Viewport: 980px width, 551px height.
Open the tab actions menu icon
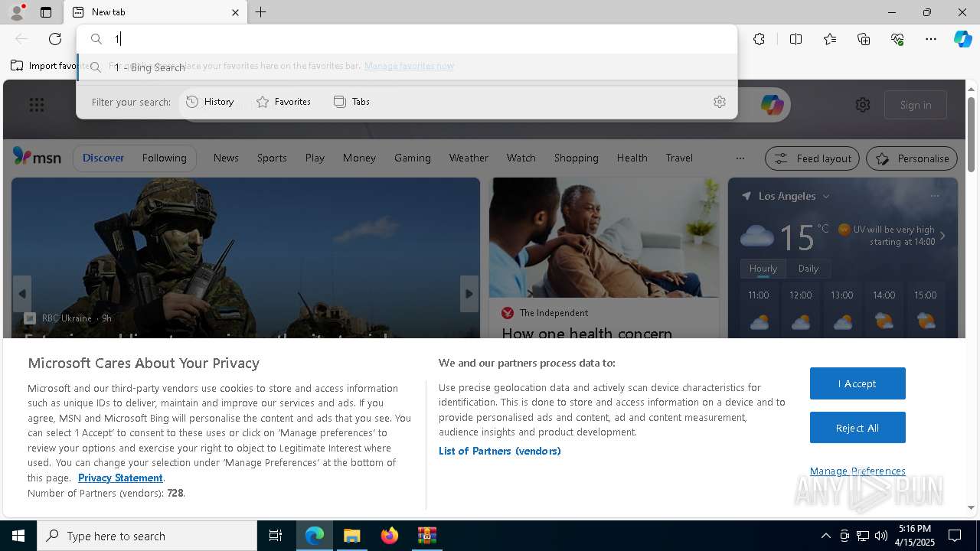(46, 12)
